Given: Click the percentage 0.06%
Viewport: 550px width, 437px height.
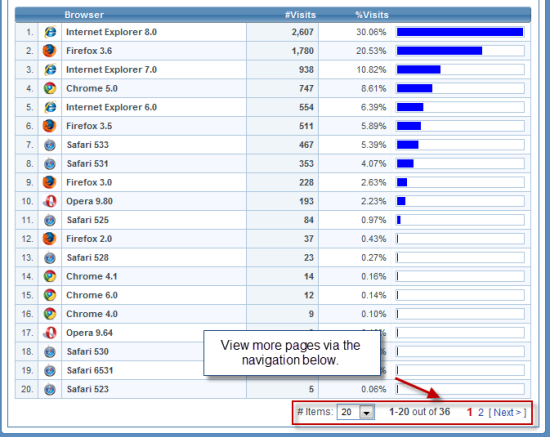Looking at the screenshot, I should coord(374,389).
